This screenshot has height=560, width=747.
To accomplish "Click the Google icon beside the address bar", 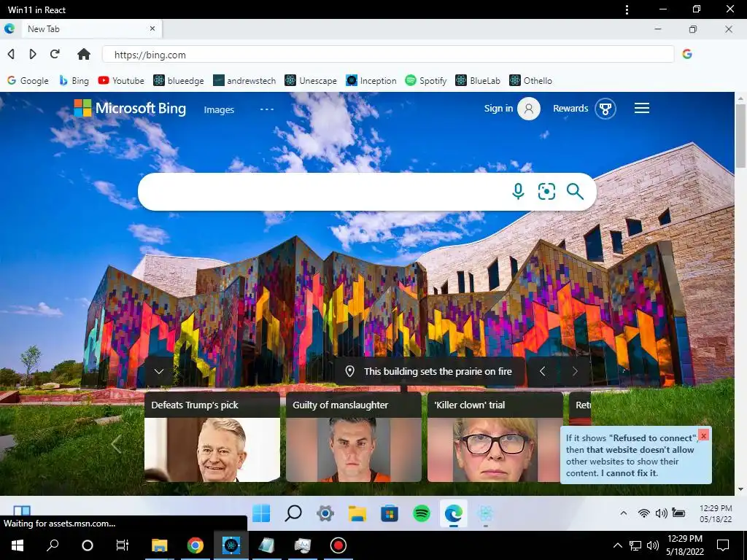I will (x=687, y=54).
